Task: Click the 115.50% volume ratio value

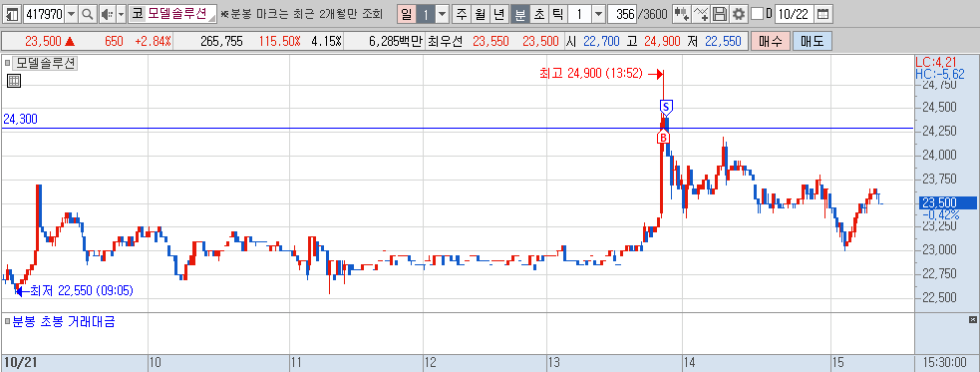Action: pos(279,41)
